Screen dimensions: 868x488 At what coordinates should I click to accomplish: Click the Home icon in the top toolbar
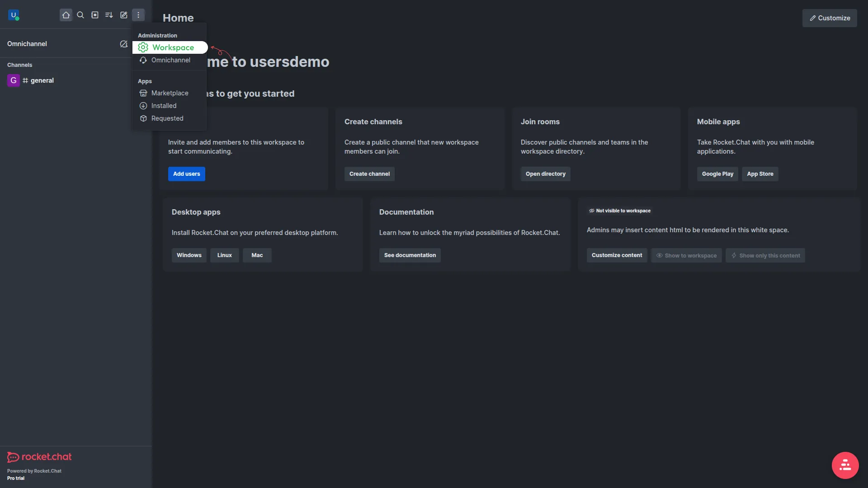(66, 15)
